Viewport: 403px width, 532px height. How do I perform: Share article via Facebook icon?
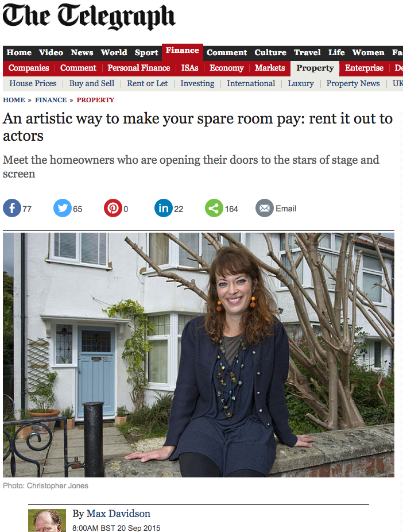[x=12, y=208]
